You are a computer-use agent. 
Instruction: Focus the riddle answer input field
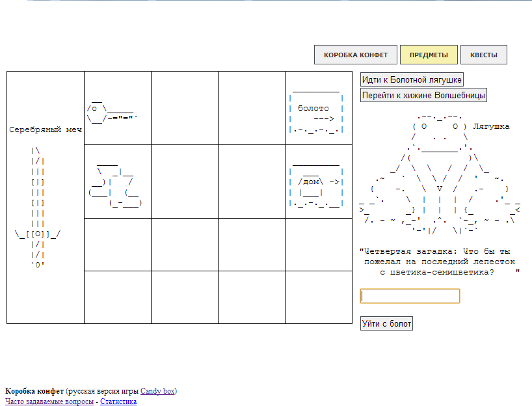[x=410, y=296]
